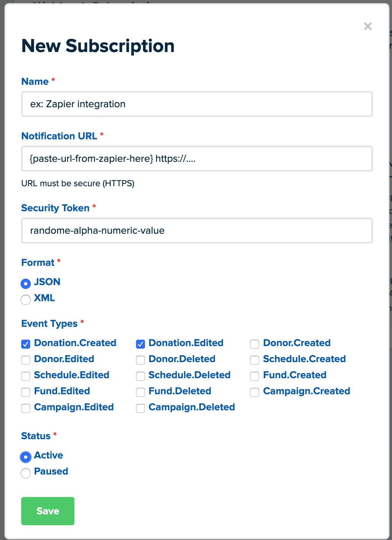Enable the Donor.Created event checkbox

[255, 344]
